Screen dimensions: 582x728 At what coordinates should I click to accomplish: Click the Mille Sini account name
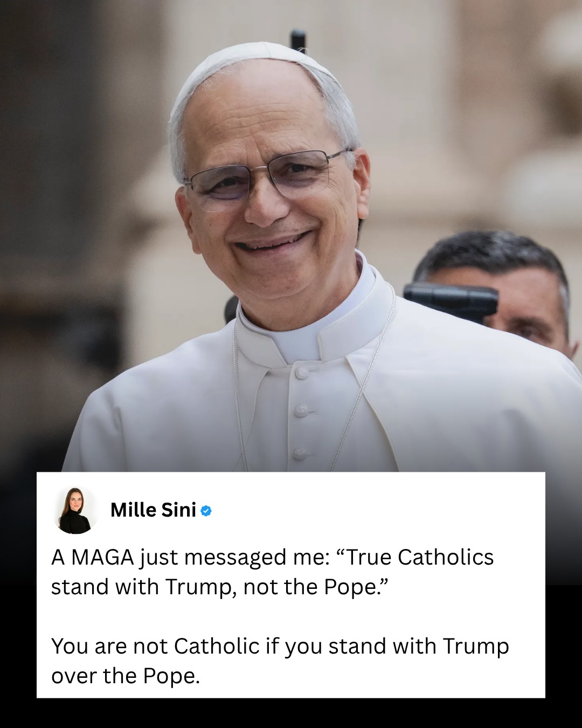click(x=153, y=510)
